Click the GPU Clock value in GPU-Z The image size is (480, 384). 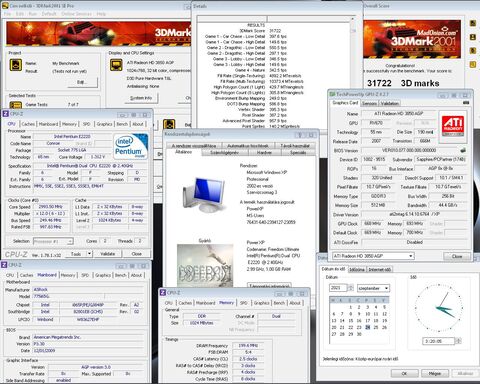372,223
